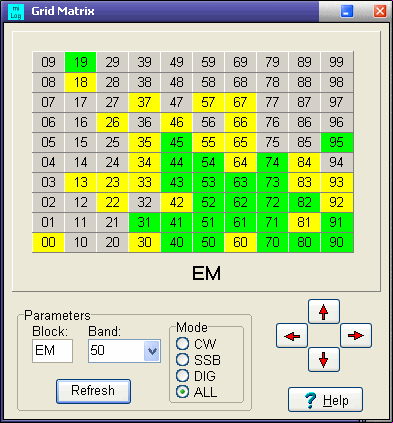
Task: Click yellow grid cell 57
Action: pos(208,102)
